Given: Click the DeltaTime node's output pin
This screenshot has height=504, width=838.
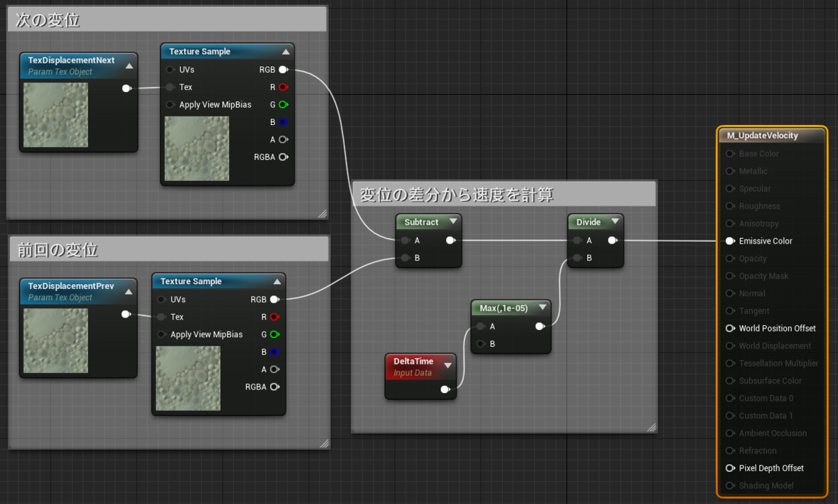Looking at the screenshot, I should pyautogui.click(x=445, y=390).
